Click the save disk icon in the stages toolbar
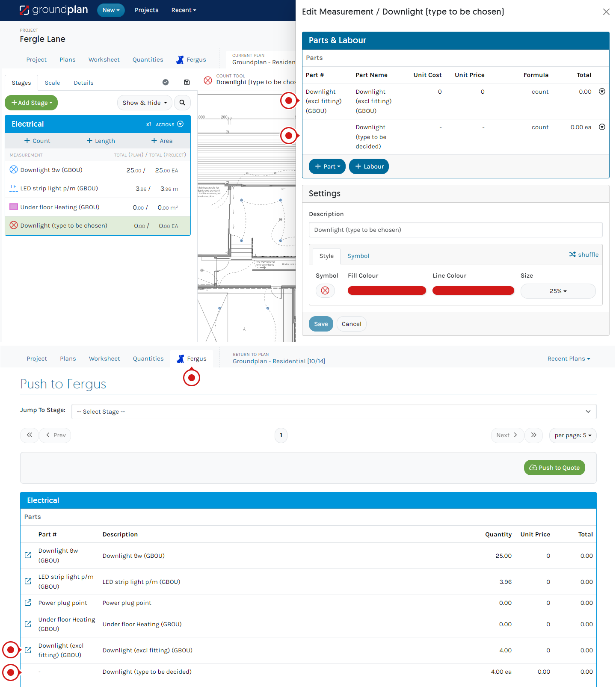This screenshot has width=616, height=687. (x=187, y=82)
